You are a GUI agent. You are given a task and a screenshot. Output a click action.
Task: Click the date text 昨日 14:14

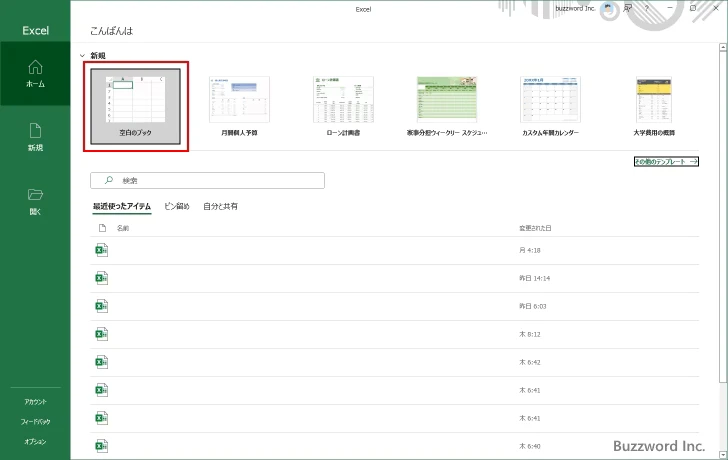535,279
